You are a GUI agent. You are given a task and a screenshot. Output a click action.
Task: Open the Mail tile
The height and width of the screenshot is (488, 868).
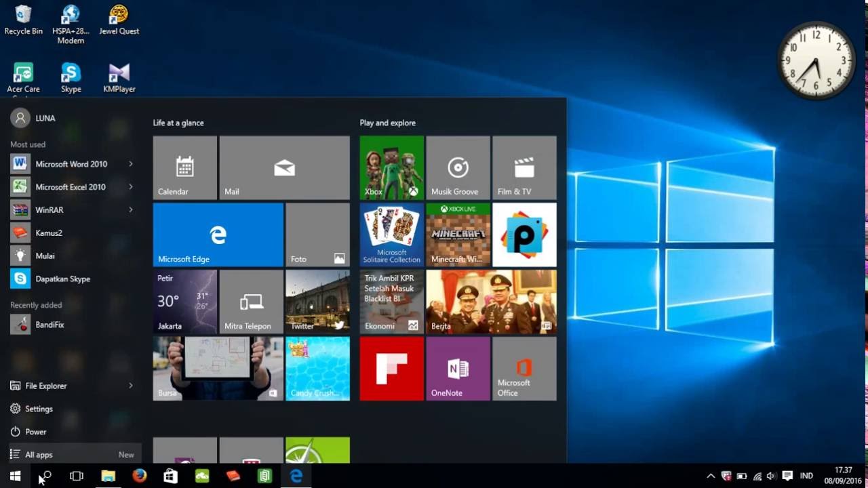coord(285,168)
